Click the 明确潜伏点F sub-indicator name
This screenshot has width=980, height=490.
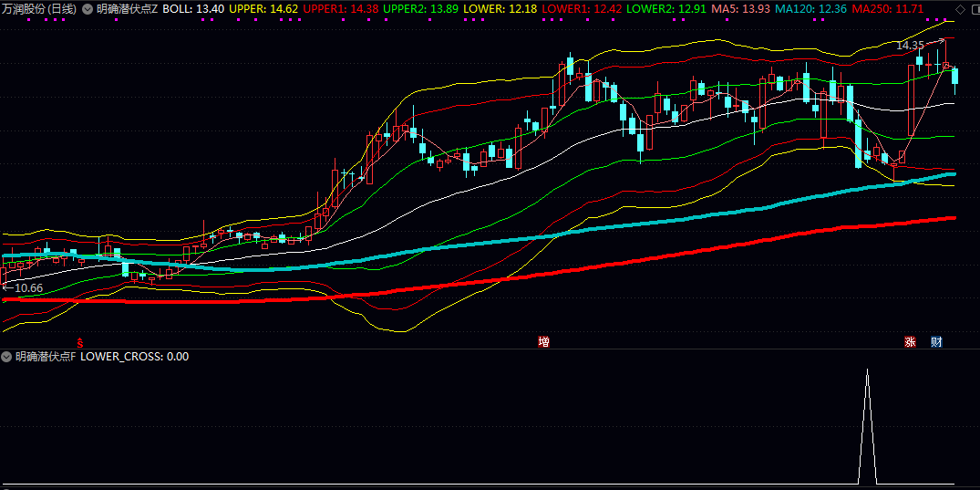[x=46, y=357]
